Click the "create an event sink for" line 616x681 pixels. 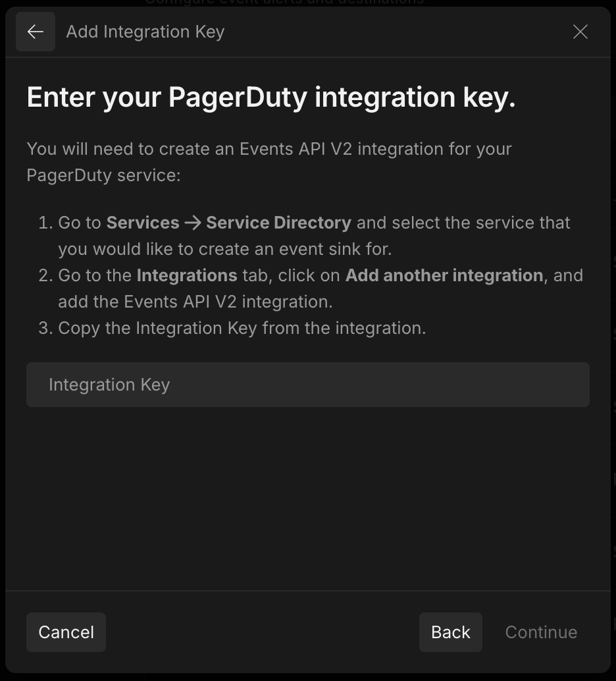click(x=224, y=249)
